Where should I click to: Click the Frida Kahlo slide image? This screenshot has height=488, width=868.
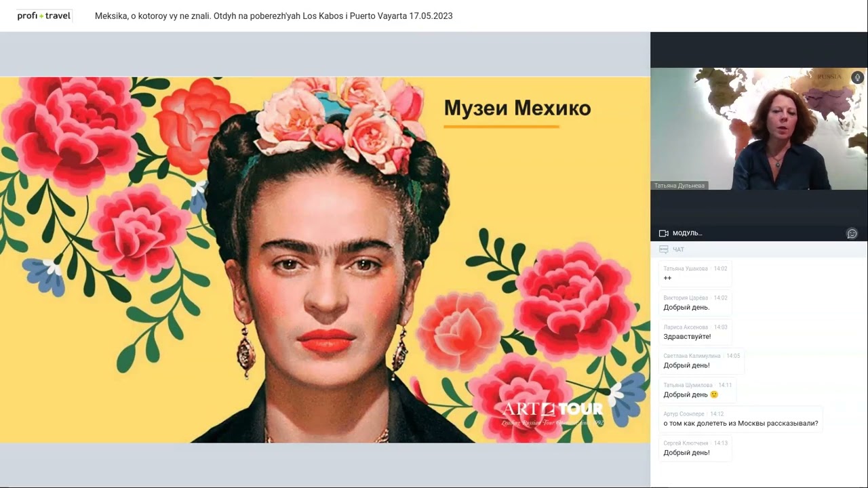tap(325, 260)
